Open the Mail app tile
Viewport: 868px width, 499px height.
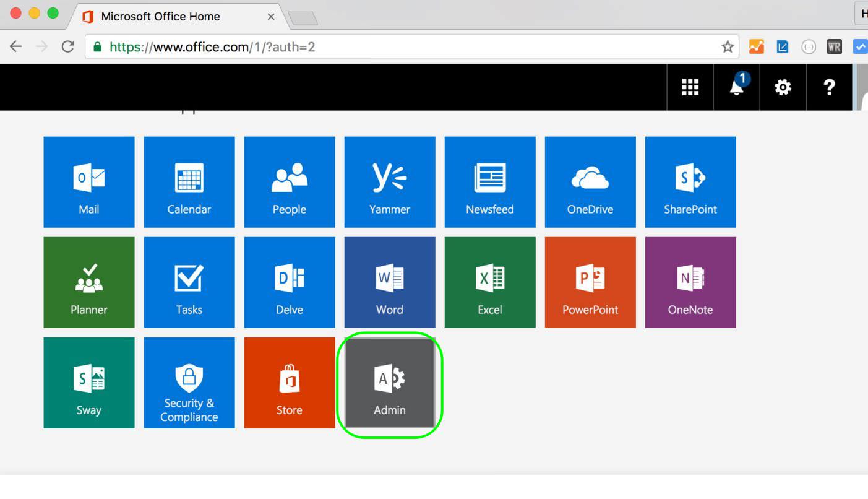pyautogui.click(x=88, y=182)
